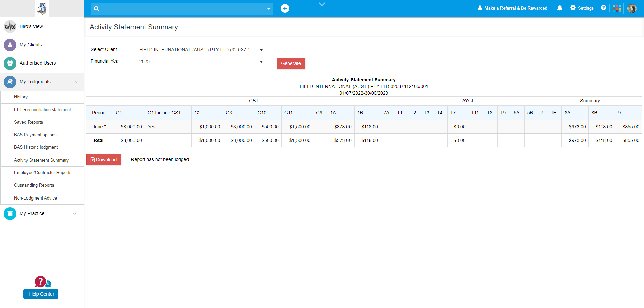Open Employee/Contractor Reports
644x308 pixels.
click(43, 173)
